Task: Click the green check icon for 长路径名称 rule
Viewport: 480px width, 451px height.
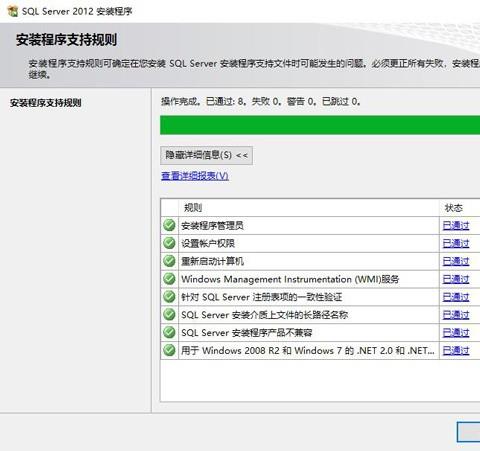Action: (x=169, y=314)
